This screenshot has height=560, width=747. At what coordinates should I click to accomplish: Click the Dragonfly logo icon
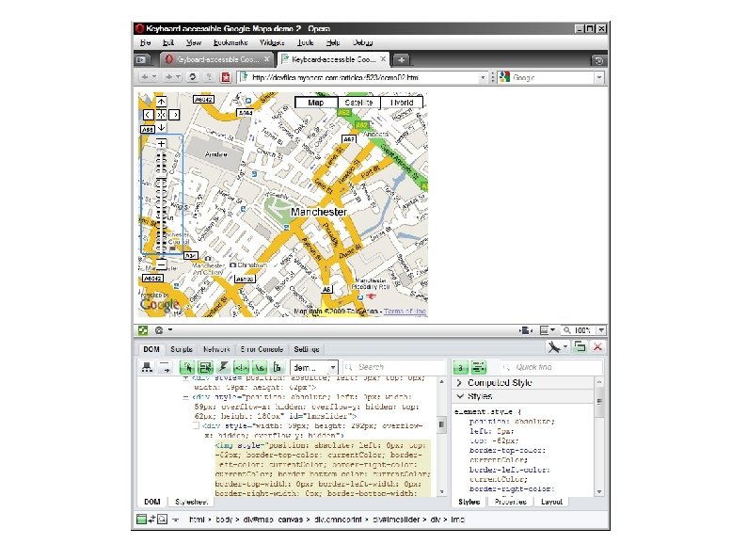556,347
